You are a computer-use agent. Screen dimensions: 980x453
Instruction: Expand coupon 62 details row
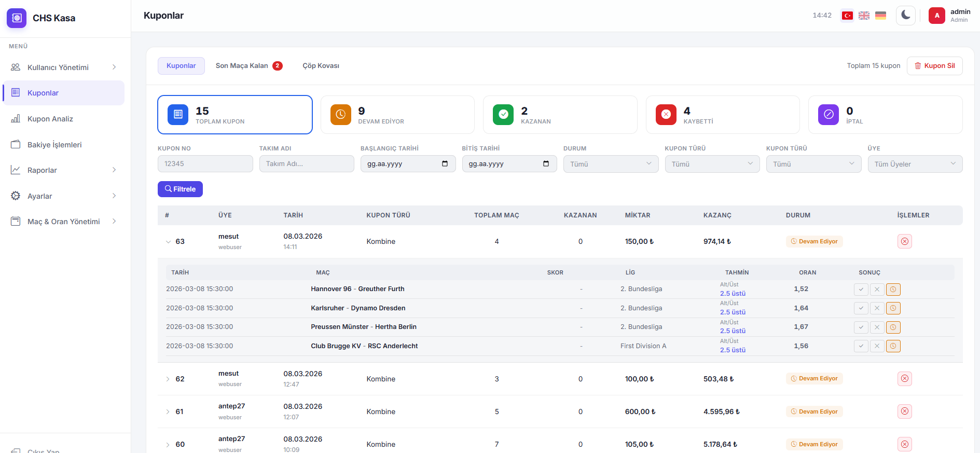[168, 379]
